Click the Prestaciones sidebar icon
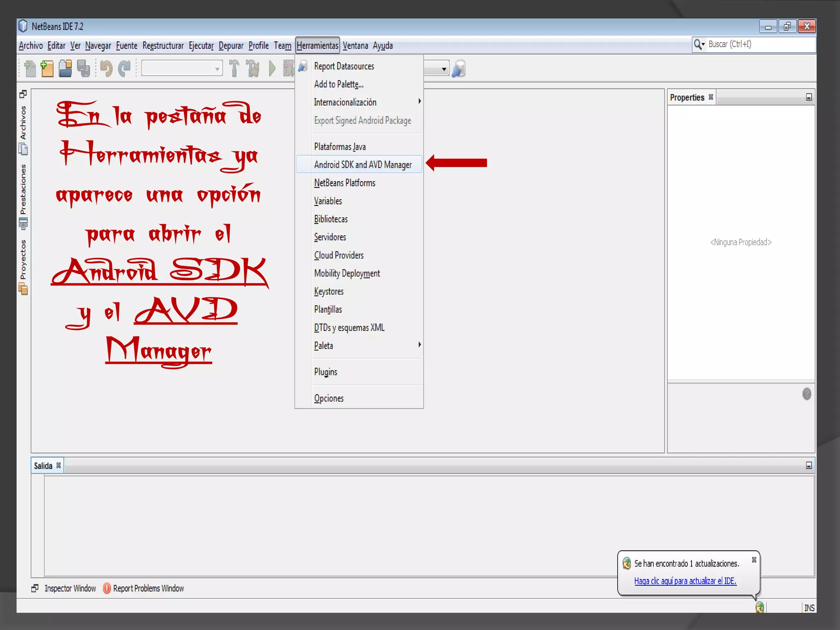 (23, 224)
